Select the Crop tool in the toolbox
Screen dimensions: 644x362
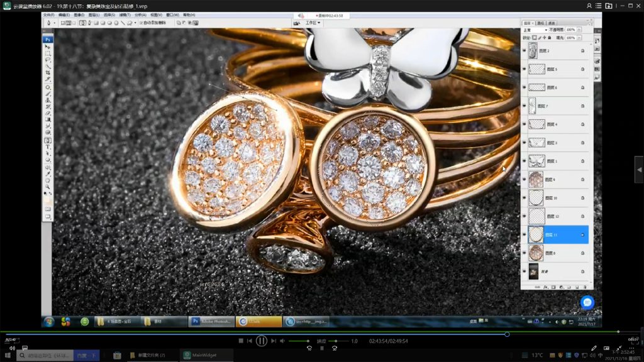coord(48,73)
